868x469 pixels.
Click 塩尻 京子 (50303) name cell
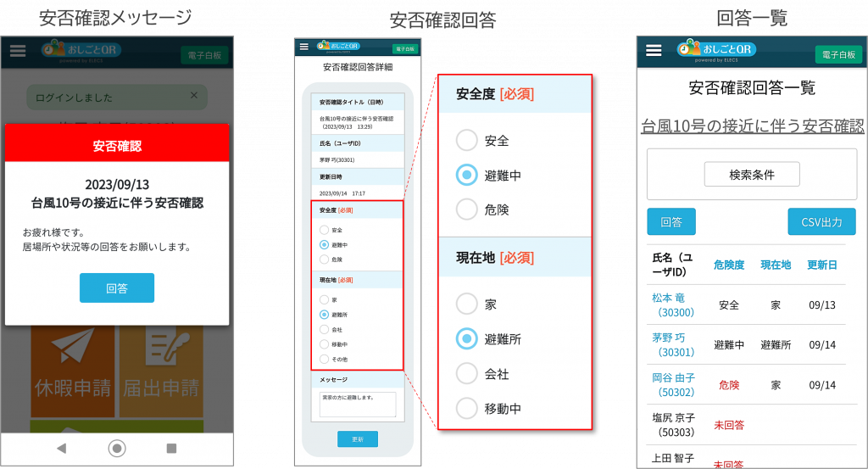click(x=673, y=425)
